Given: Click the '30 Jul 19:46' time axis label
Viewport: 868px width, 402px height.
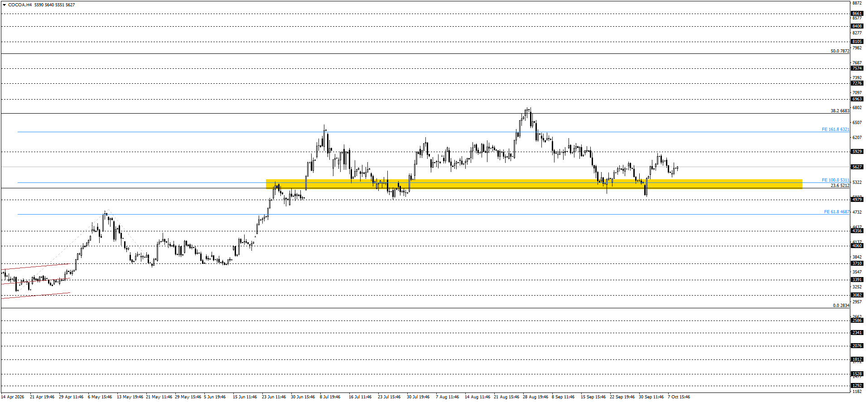Looking at the screenshot, I should [418, 397].
